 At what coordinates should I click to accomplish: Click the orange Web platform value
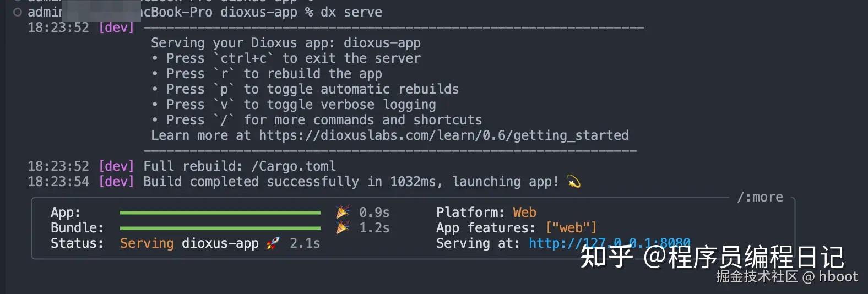pos(524,213)
